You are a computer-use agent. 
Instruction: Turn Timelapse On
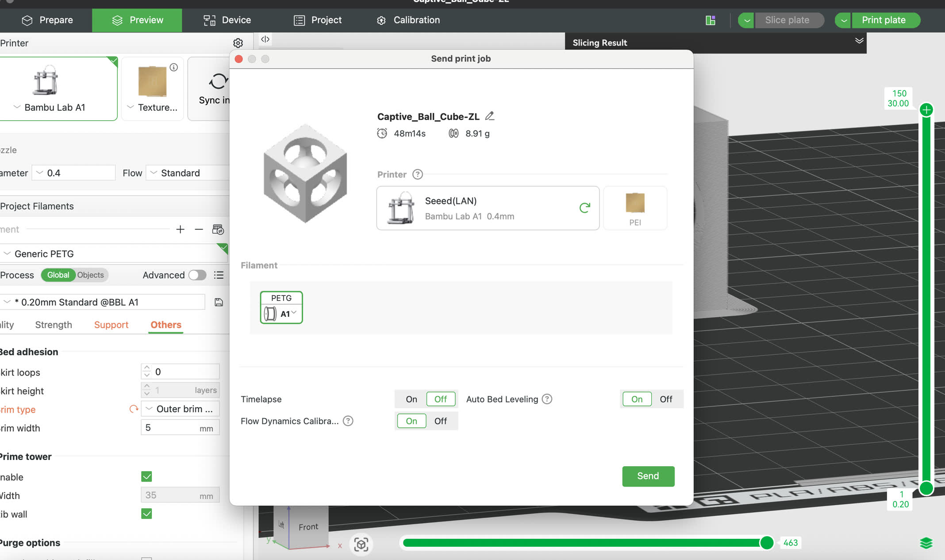pos(411,399)
